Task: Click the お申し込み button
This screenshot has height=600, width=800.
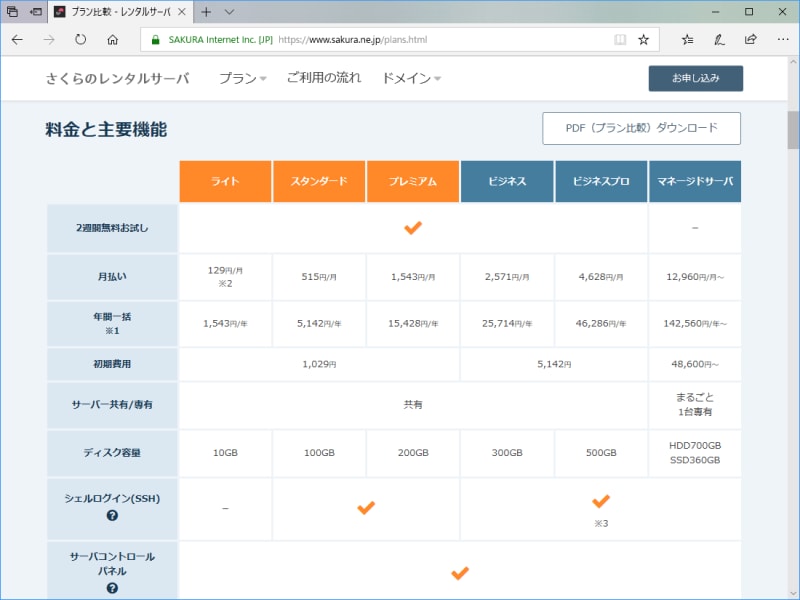Action: 695,78
